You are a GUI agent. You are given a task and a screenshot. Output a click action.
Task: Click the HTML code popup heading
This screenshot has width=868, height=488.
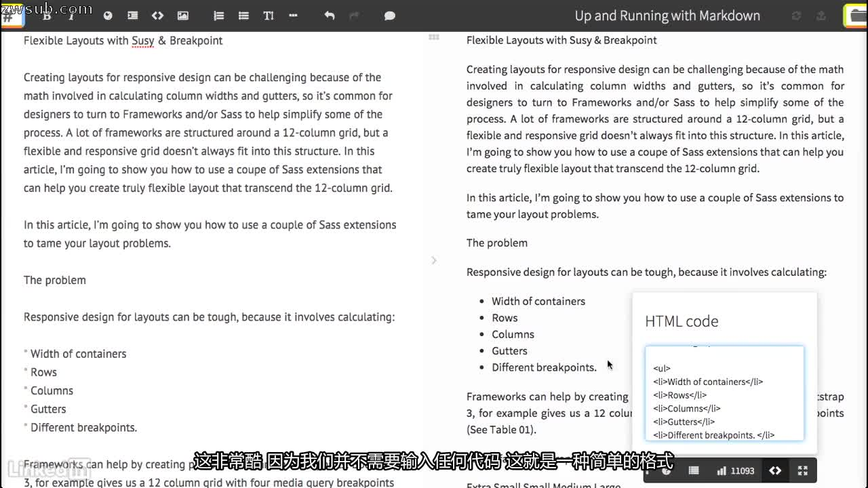point(682,321)
